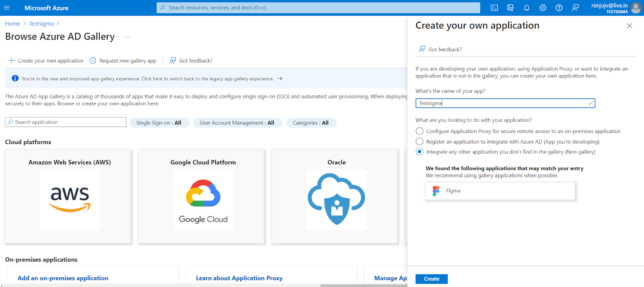The width and height of the screenshot is (644, 287).
Task: Click Create your own application command
Action: [x=46, y=60]
